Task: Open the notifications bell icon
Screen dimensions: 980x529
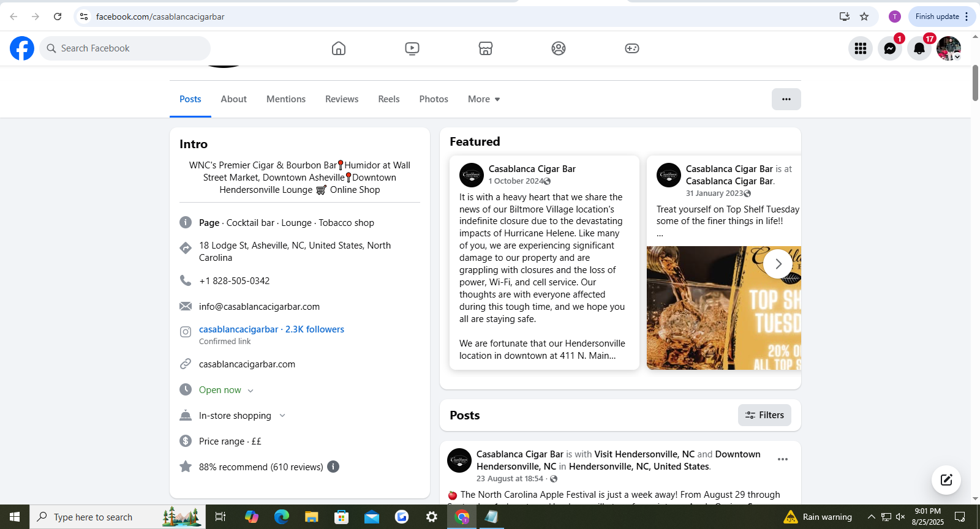Action: tap(919, 48)
